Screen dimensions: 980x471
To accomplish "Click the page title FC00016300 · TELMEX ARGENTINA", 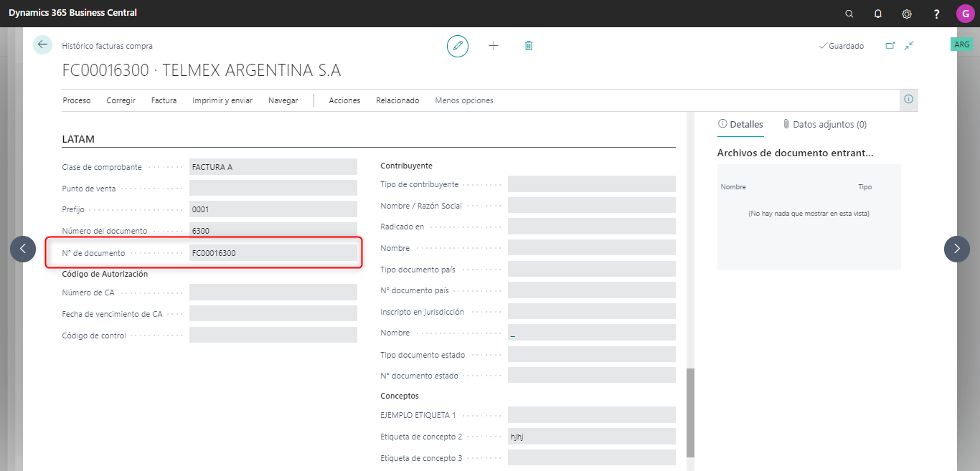I will coord(202,70).
